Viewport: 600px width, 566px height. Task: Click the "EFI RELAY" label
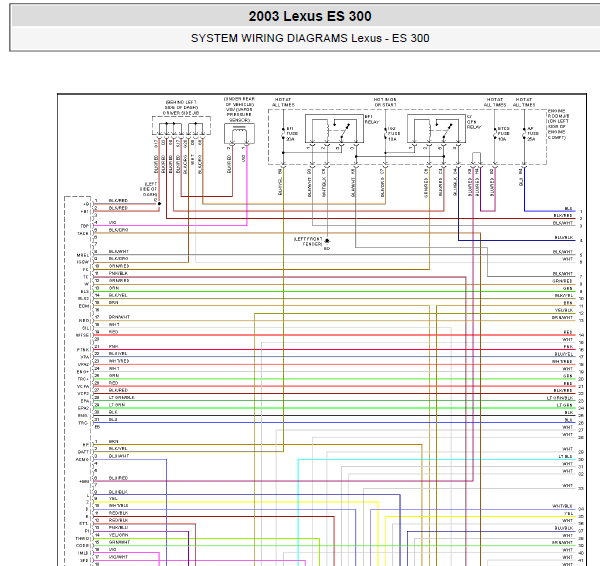pos(372,119)
